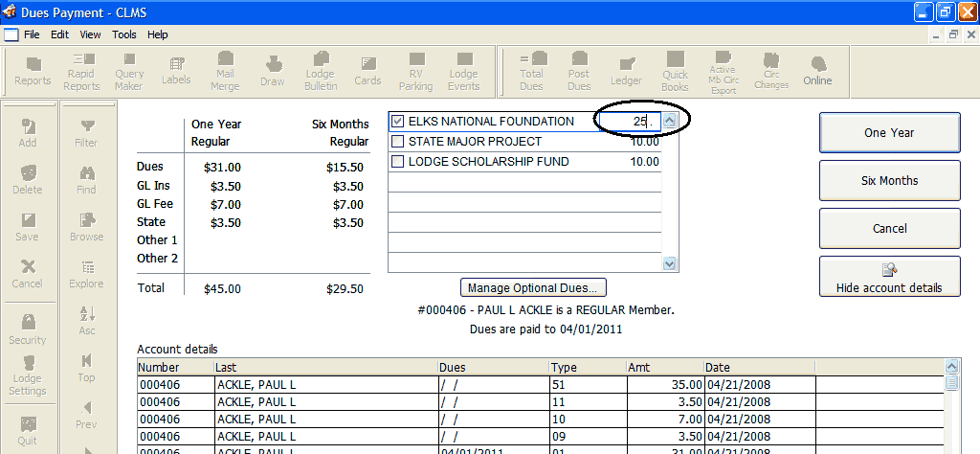The image size is (980, 454).
Task: Click the optional dues list scroll-up arrow
Action: [670, 121]
